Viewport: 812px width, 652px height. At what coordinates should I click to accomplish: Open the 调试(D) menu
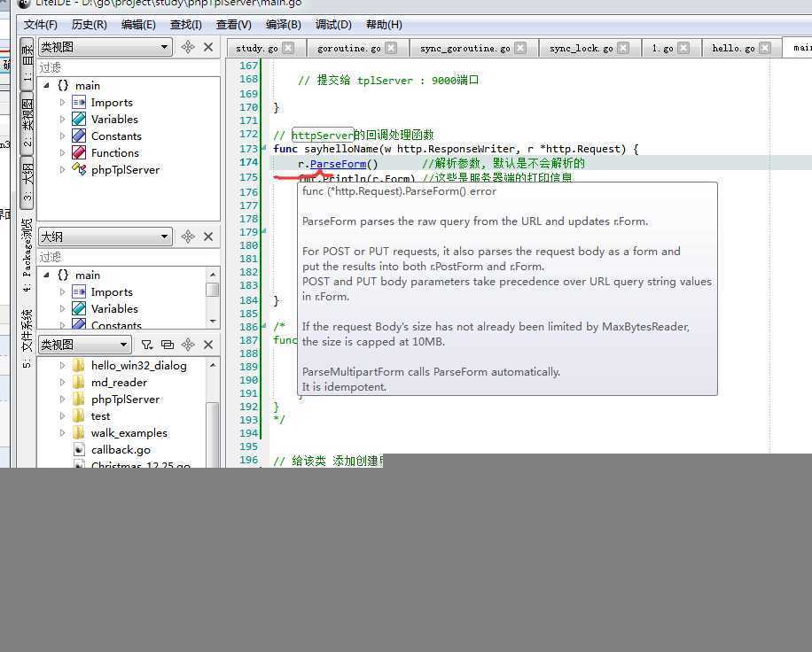pyautogui.click(x=333, y=25)
